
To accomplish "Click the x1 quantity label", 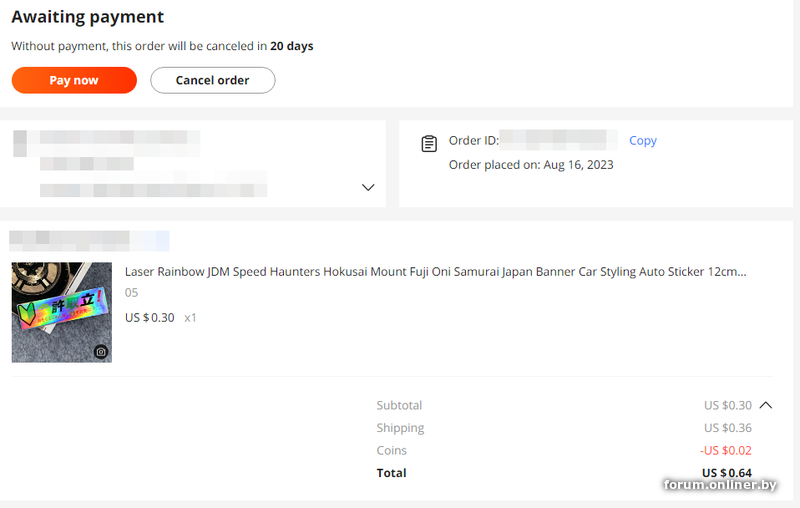I will click(x=191, y=318).
